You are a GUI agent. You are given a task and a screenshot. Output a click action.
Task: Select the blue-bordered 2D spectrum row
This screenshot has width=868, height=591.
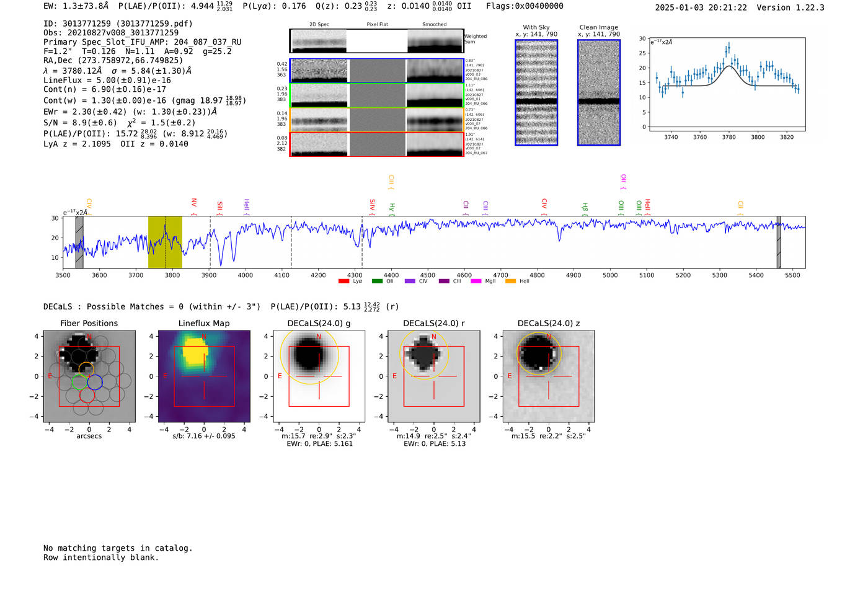click(x=377, y=71)
